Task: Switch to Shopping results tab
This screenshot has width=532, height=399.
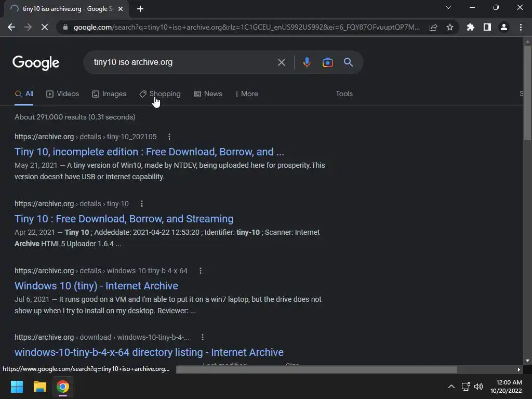Action: (x=160, y=94)
